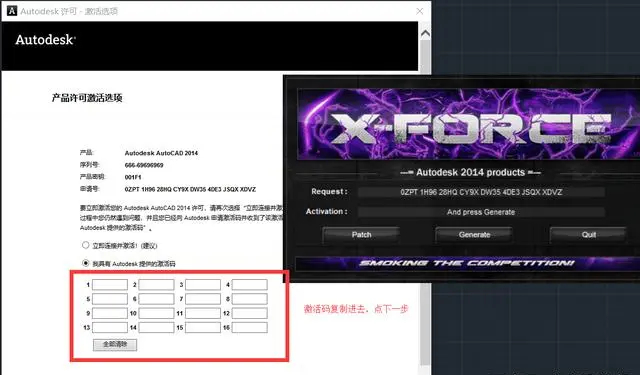Click activation code field number 4
Image resolution: width=640 pixels, height=375 pixels.
click(x=250, y=284)
